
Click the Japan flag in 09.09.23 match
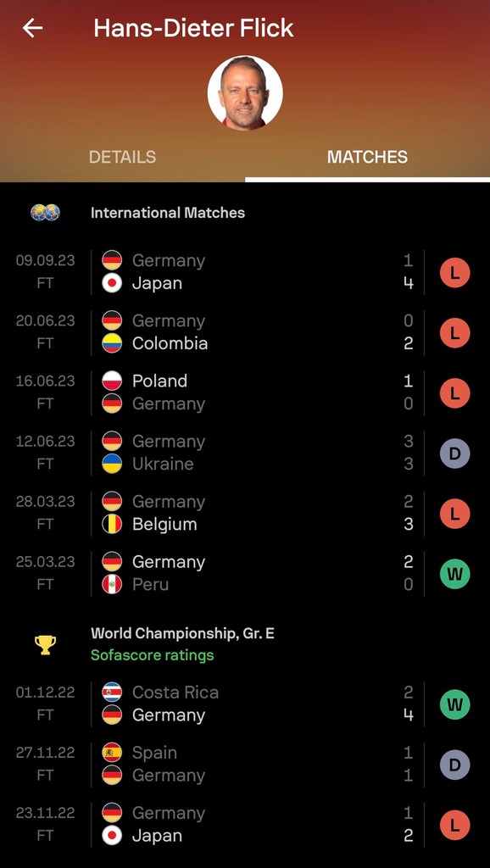(112, 283)
